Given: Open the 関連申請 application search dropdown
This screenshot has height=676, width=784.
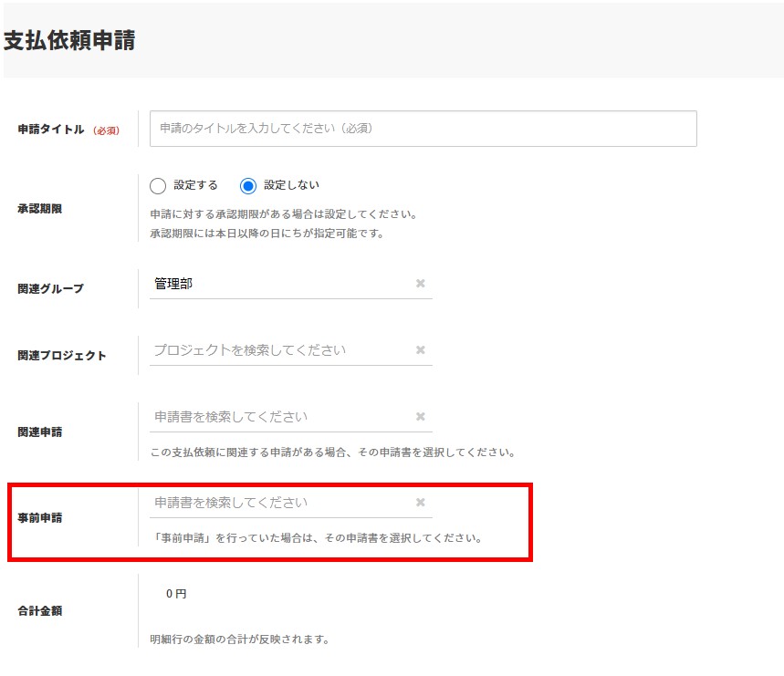Looking at the screenshot, I should 278,417.
